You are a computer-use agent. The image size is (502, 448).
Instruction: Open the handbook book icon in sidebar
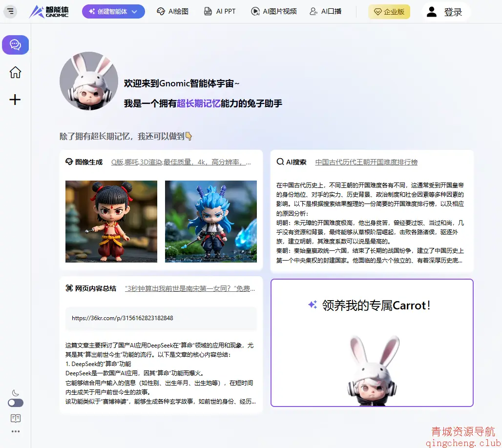pos(15,418)
